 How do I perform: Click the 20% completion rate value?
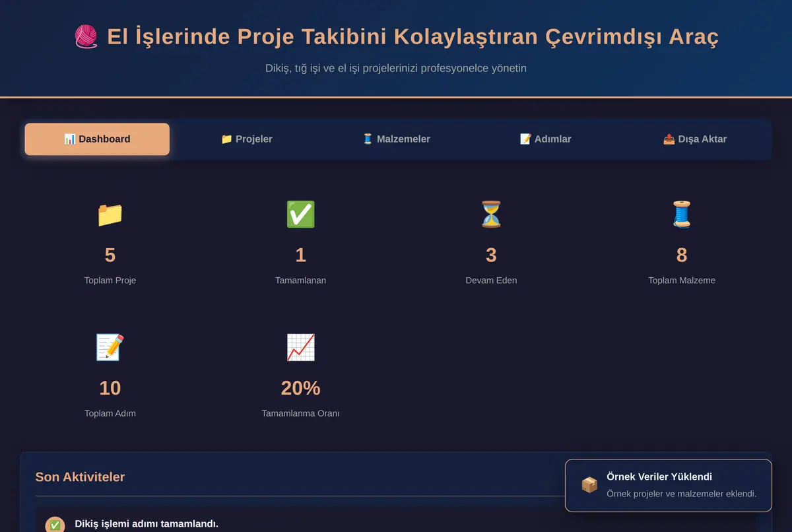300,388
